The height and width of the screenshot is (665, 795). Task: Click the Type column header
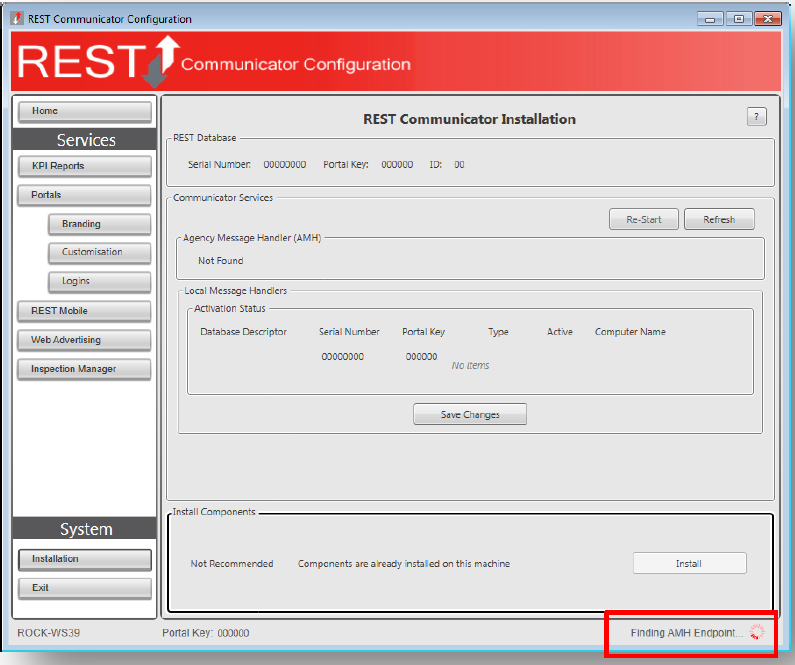point(498,331)
